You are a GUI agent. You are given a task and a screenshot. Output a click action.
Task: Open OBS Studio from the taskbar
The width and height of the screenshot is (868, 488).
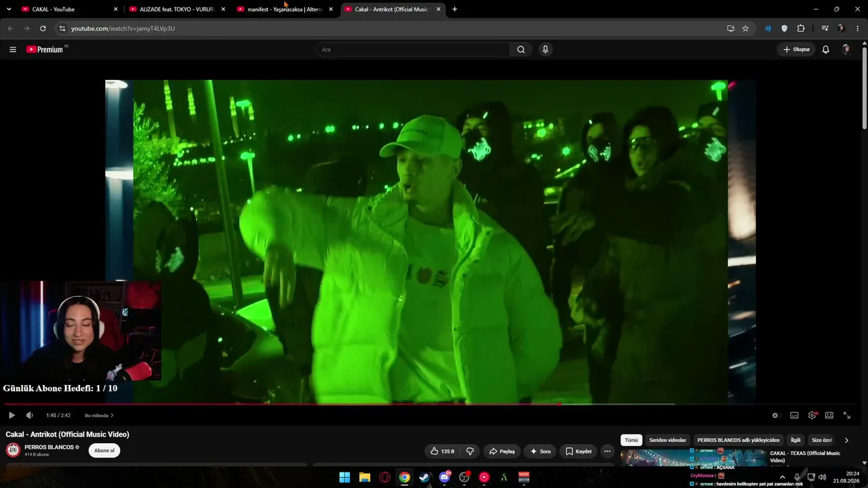coord(465,477)
